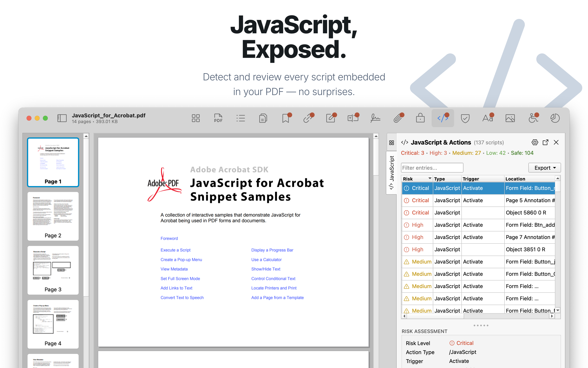
Task: Open Page 2 thumbnail
Action: click(x=53, y=216)
